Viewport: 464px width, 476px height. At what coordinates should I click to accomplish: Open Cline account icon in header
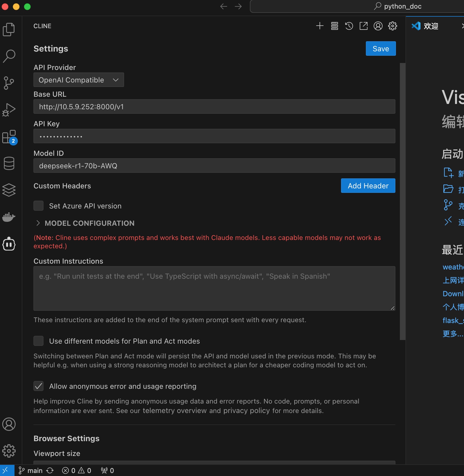point(378,26)
